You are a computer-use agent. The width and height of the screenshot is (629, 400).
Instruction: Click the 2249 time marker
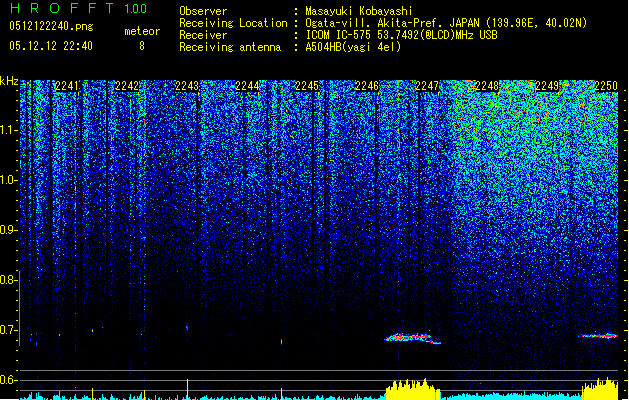click(547, 86)
